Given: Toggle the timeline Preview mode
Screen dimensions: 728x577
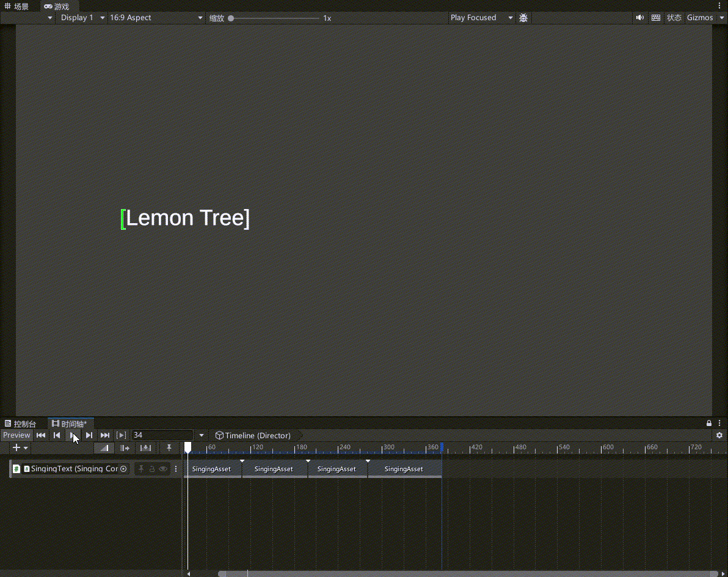Looking at the screenshot, I should coord(16,435).
